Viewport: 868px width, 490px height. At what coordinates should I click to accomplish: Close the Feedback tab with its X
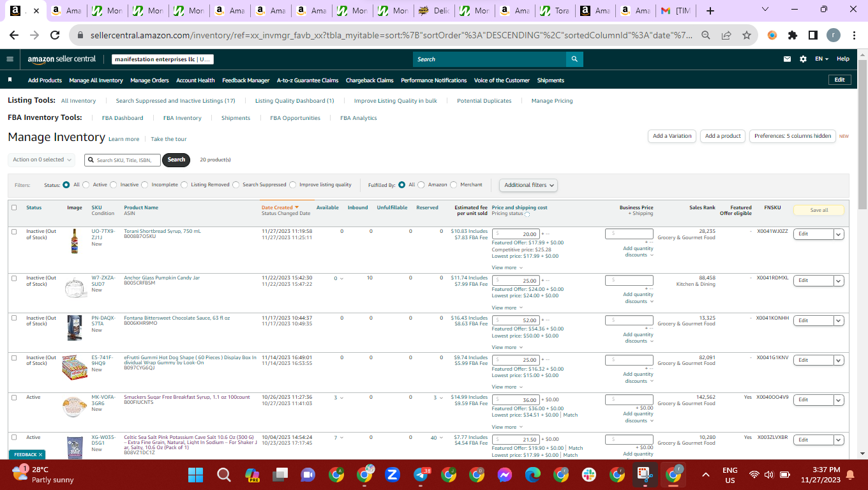click(x=40, y=455)
